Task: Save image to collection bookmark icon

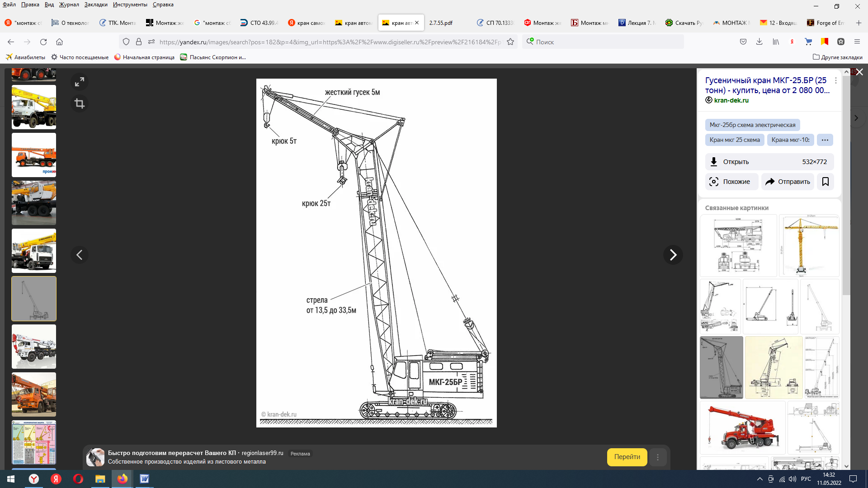Action: (x=826, y=182)
